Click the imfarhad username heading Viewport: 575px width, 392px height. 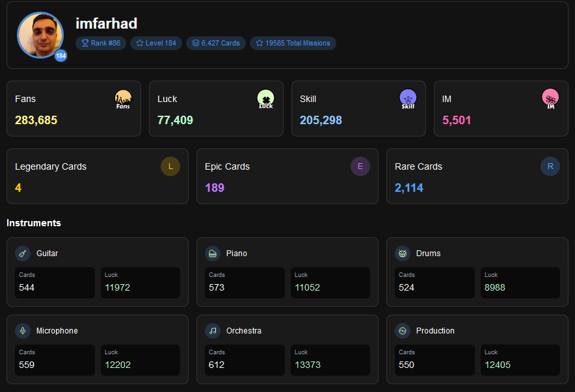pyautogui.click(x=106, y=24)
